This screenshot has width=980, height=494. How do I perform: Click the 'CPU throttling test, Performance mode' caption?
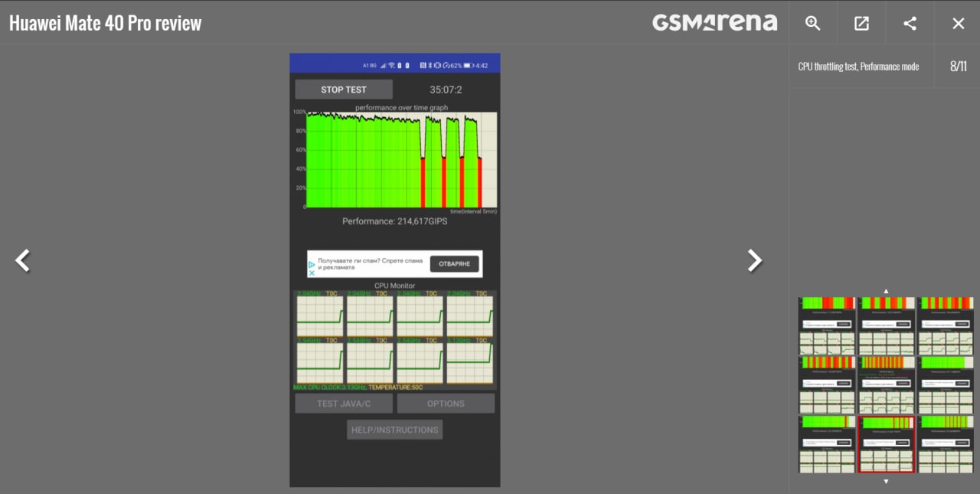(858, 67)
